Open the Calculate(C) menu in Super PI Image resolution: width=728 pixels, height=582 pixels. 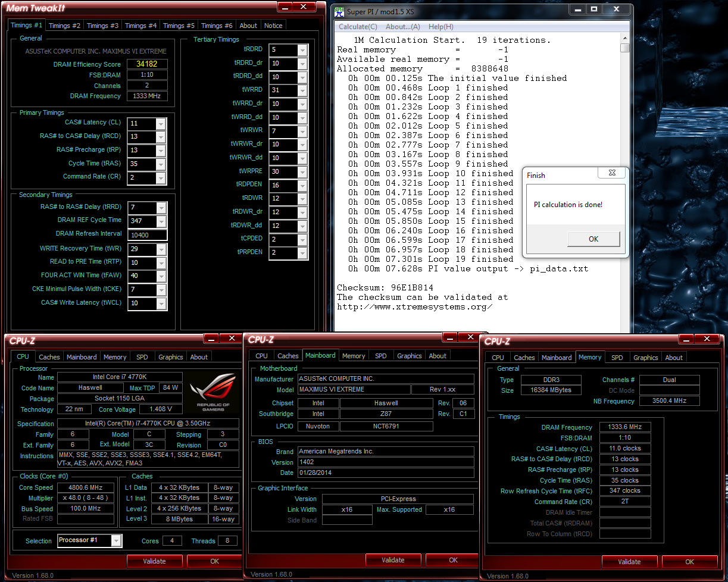click(358, 27)
